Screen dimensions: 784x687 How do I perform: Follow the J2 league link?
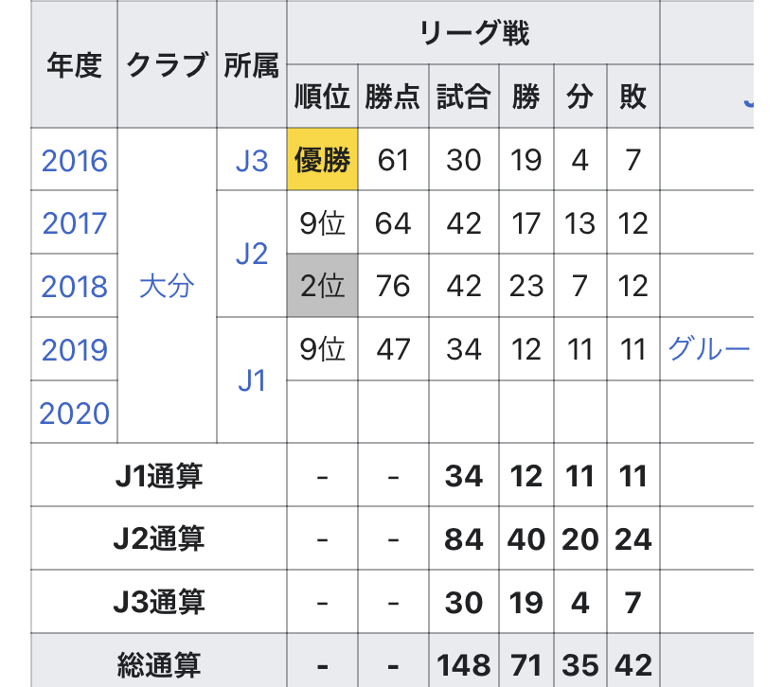tap(252, 255)
